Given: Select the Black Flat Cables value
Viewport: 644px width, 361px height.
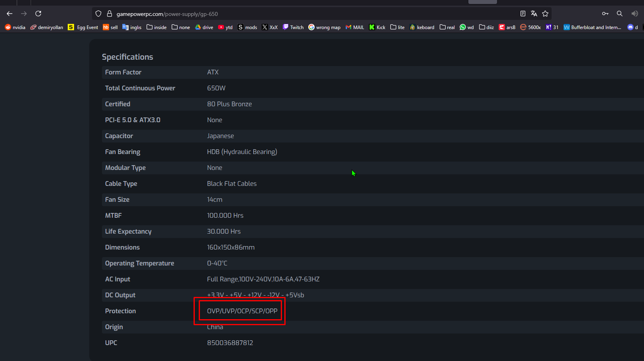Looking at the screenshot, I should pyautogui.click(x=232, y=183).
